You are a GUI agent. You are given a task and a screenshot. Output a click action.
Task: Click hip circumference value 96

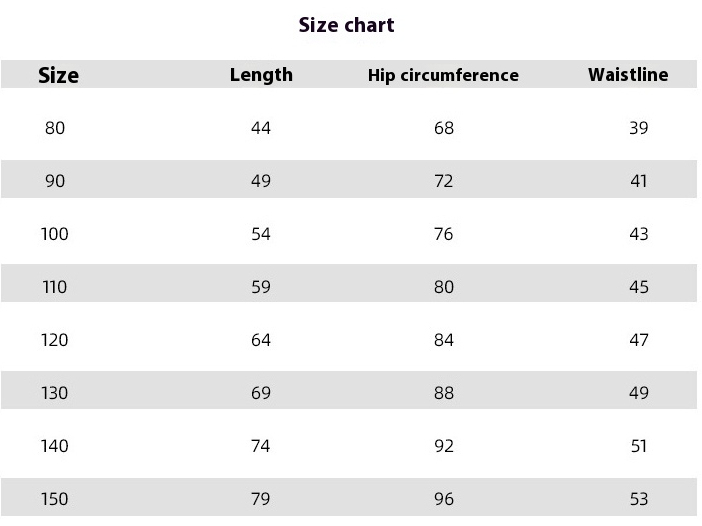[x=444, y=499]
